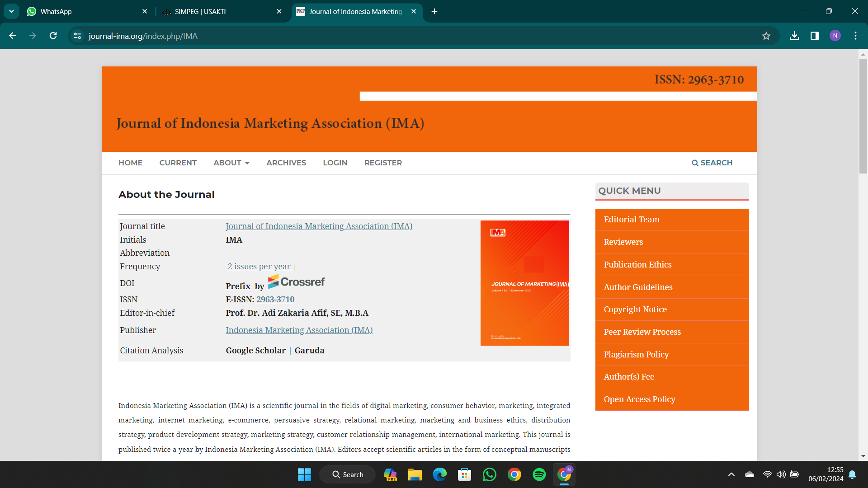Open Publication Ethics in Quick Menu
Viewport: 868px width, 488px height.
tap(672, 264)
